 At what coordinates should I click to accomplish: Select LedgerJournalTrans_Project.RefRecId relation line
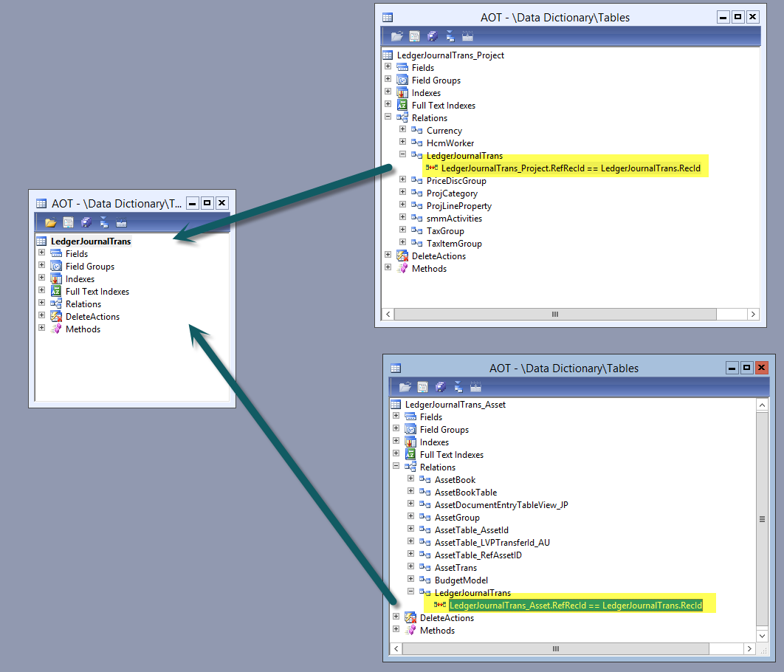tap(570, 168)
